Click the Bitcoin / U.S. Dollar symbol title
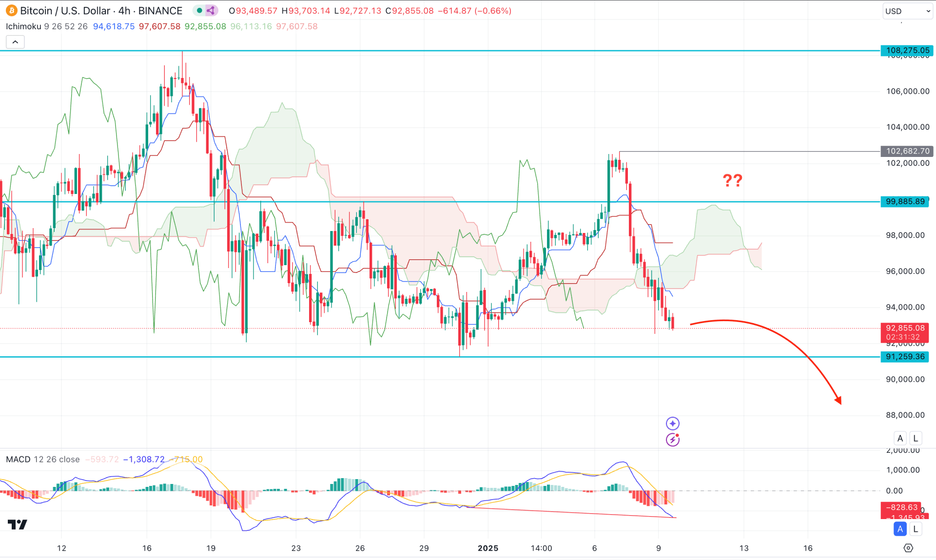The image size is (936, 560). click(65, 11)
